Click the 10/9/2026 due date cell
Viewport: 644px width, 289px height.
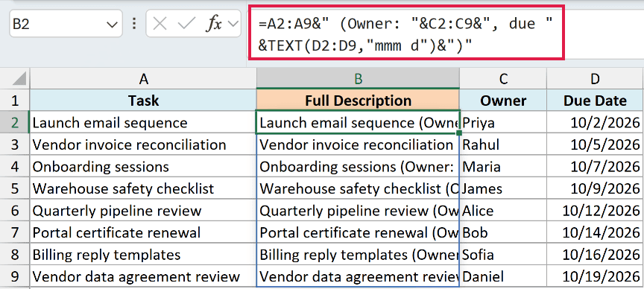595,188
